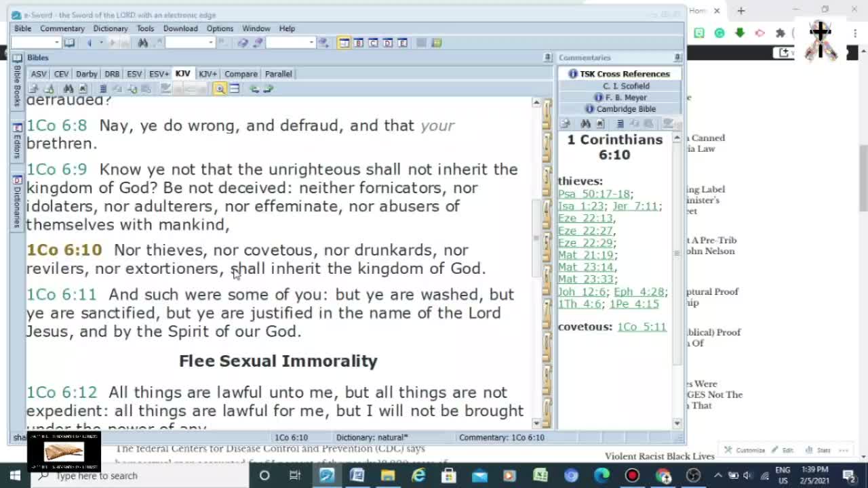Viewport: 868px width, 488px height.
Task: Open the Compare tab
Action: (241, 74)
